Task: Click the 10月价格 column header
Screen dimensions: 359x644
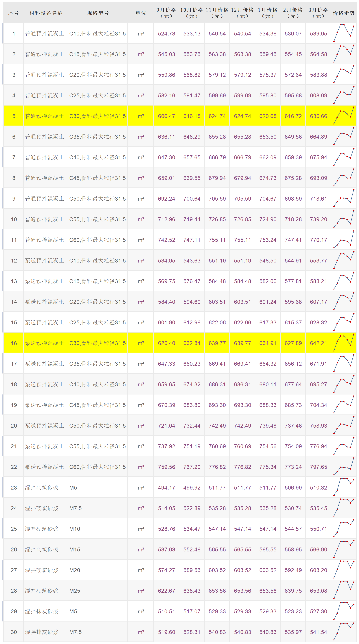Action: (192, 13)
